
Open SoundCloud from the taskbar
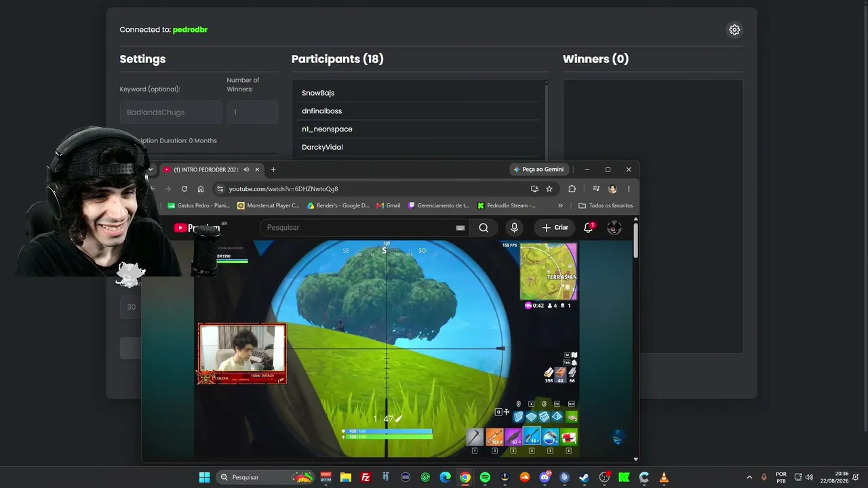(524, 477)
